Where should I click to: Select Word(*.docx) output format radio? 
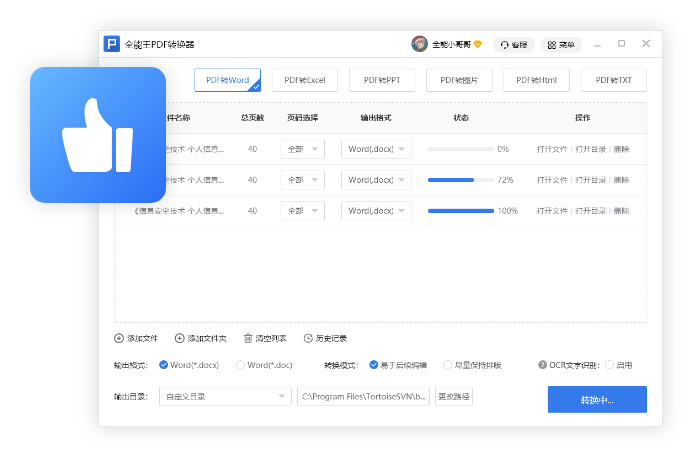(x=164, y=365)
